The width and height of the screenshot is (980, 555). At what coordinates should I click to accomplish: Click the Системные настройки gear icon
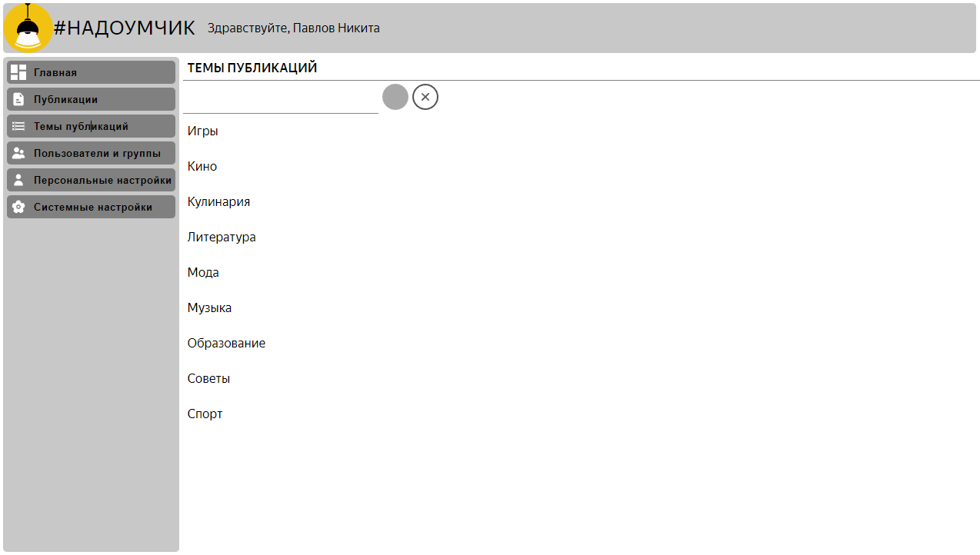[18, 207]
